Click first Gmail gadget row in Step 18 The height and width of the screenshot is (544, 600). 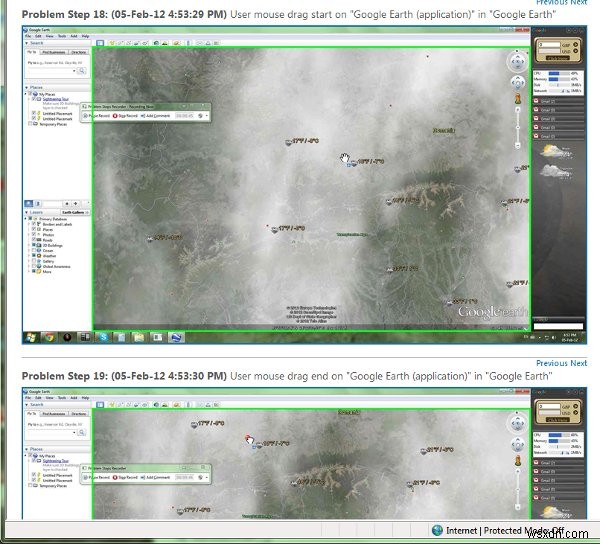[559, 101]
